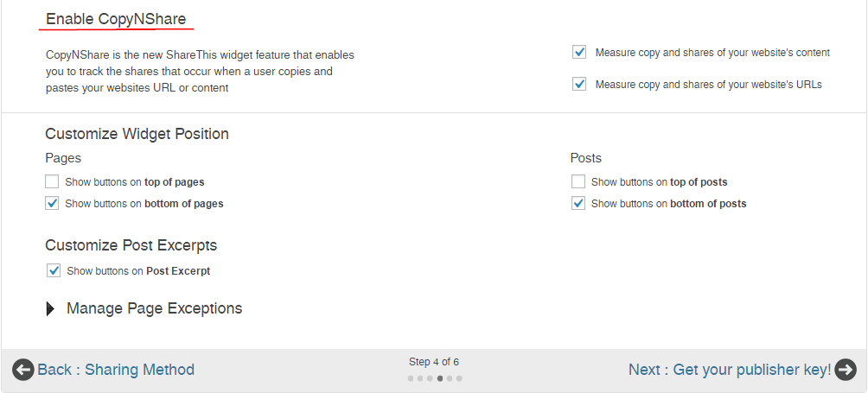Select the fifth step indicator dot

coord(450,378)
